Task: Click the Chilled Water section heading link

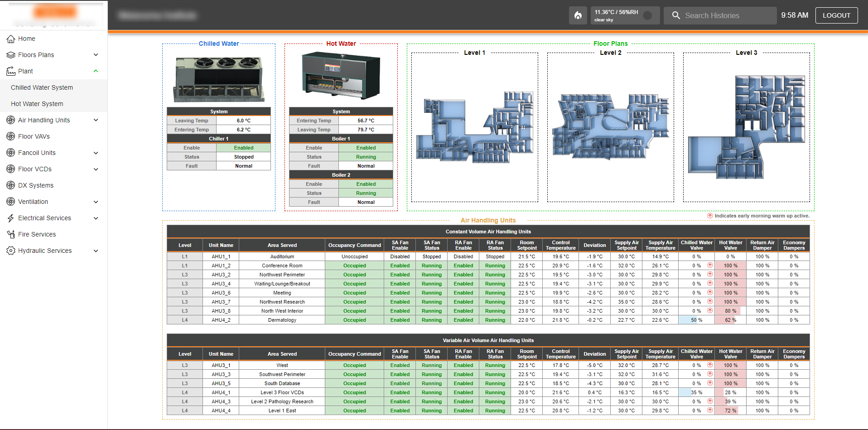Action: point(219,44)
